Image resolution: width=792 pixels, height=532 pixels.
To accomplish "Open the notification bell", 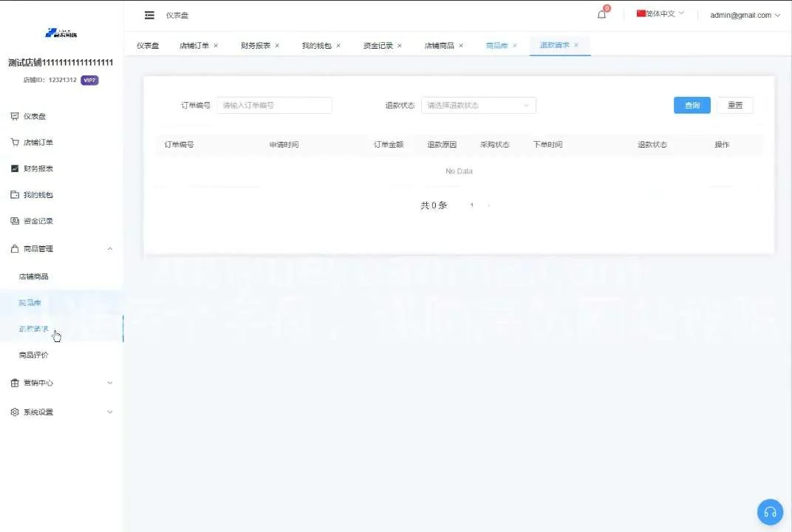I will click(601, 15).
